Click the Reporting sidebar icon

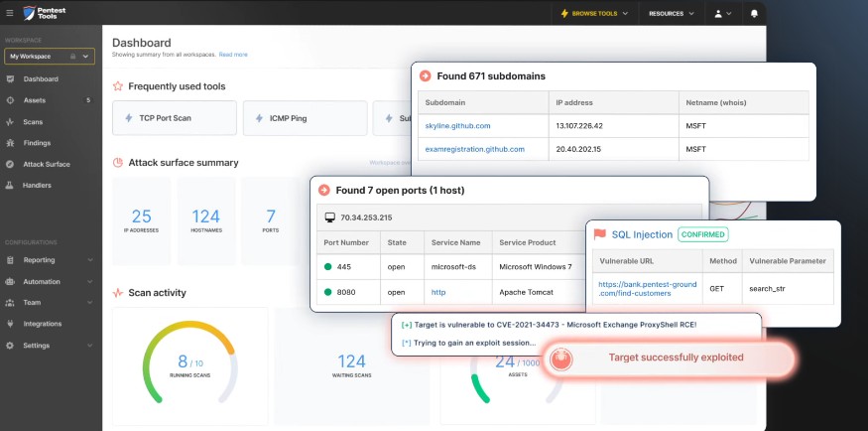[10, 260]
